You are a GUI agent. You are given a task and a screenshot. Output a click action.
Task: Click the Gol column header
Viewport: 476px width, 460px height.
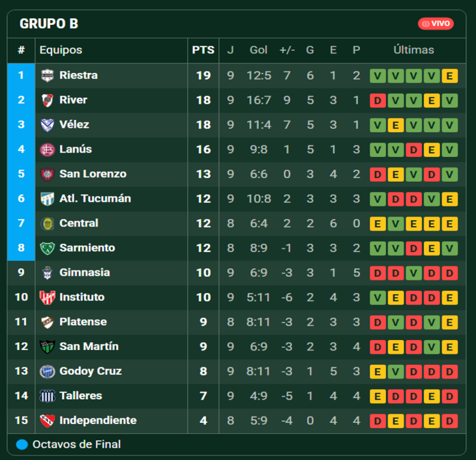click(x=258, y=50)
